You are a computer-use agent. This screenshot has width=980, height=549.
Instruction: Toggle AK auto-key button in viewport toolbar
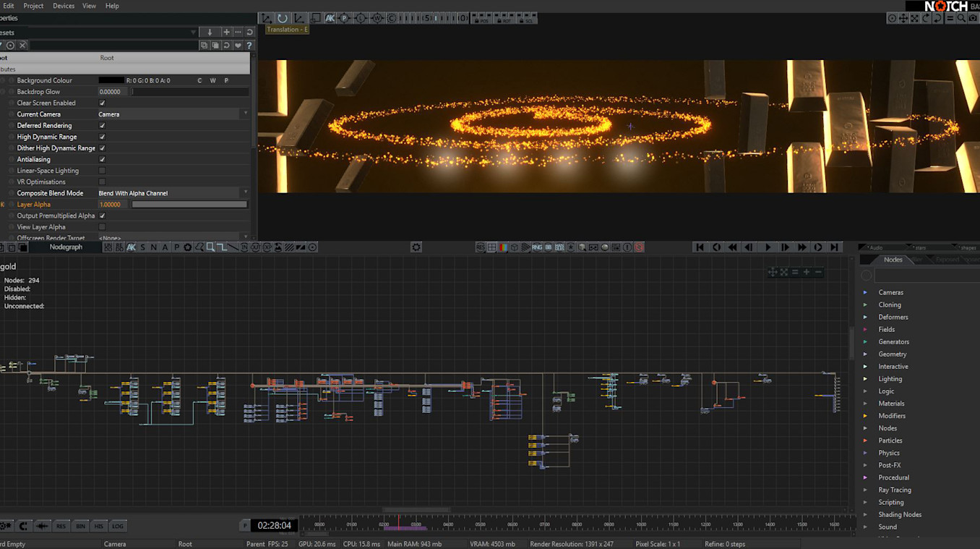coord(330,18)
